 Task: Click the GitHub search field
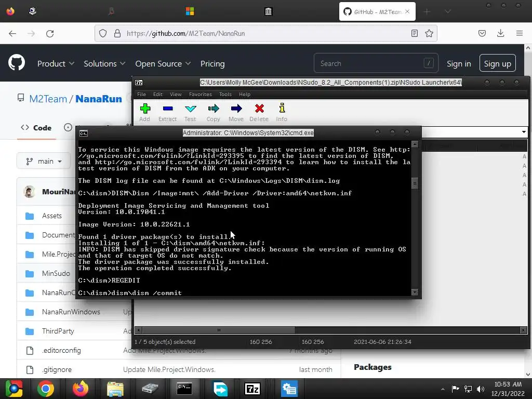(376, 63)
